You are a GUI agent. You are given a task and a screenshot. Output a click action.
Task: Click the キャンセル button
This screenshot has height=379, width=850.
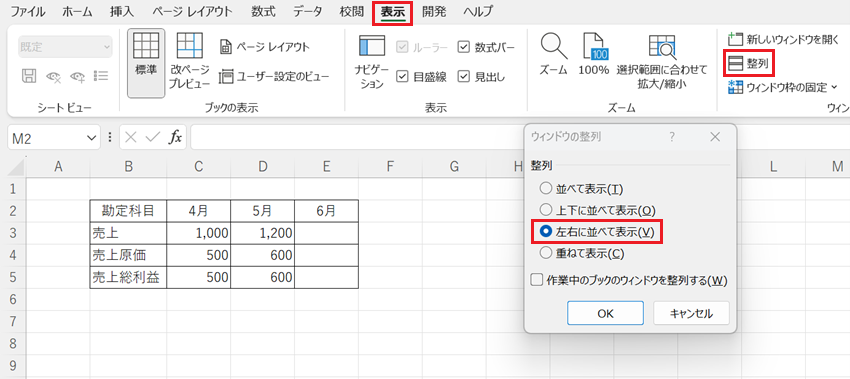click(691, 313)
